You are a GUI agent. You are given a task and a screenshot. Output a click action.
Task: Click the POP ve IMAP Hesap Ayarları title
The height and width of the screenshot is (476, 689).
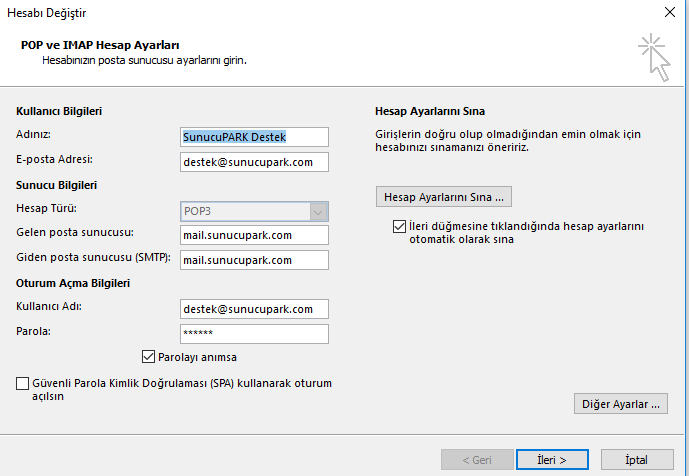pos(100,45)
